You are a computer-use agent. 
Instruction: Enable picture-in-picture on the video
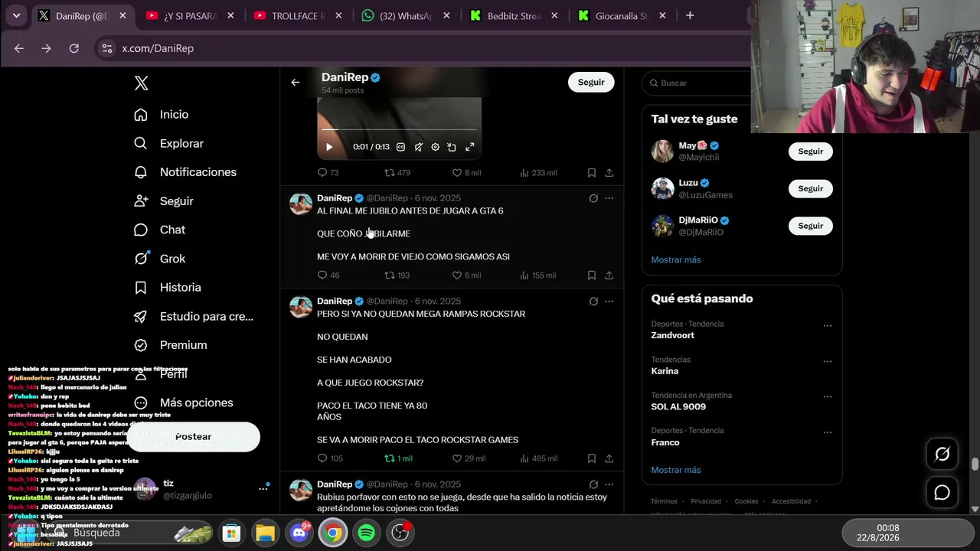click(452, 147)
